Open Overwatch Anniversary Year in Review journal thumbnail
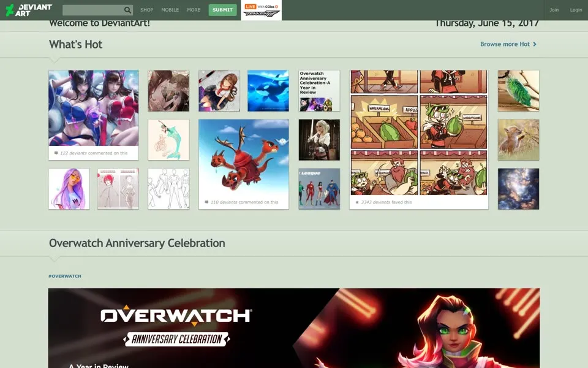The width and height of the screenshot is (588, 368). coord(319,91)
